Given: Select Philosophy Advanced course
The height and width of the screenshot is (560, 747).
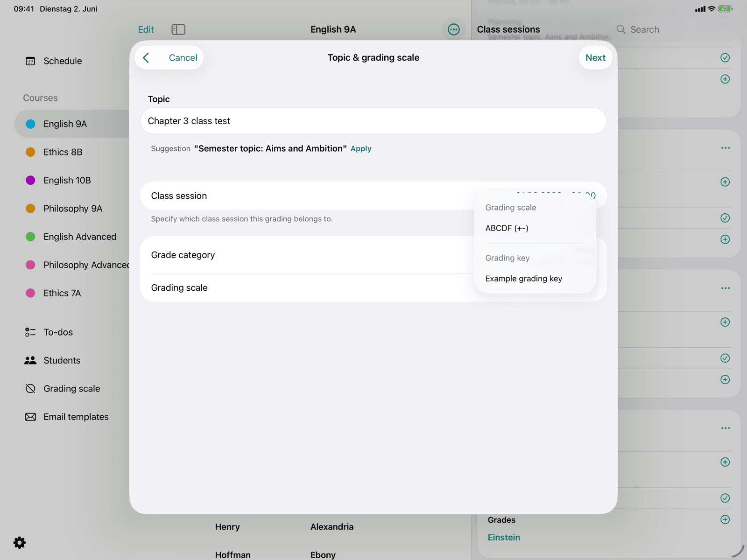Looking at the screenshot, I should pyautogui.click(x=86, y=265).
